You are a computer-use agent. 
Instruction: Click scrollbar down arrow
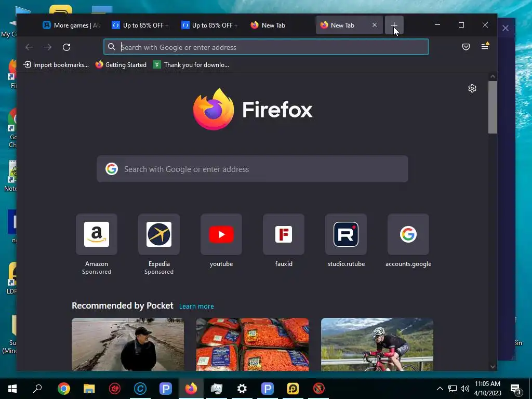pyautogui.click(x=493, y=366)
